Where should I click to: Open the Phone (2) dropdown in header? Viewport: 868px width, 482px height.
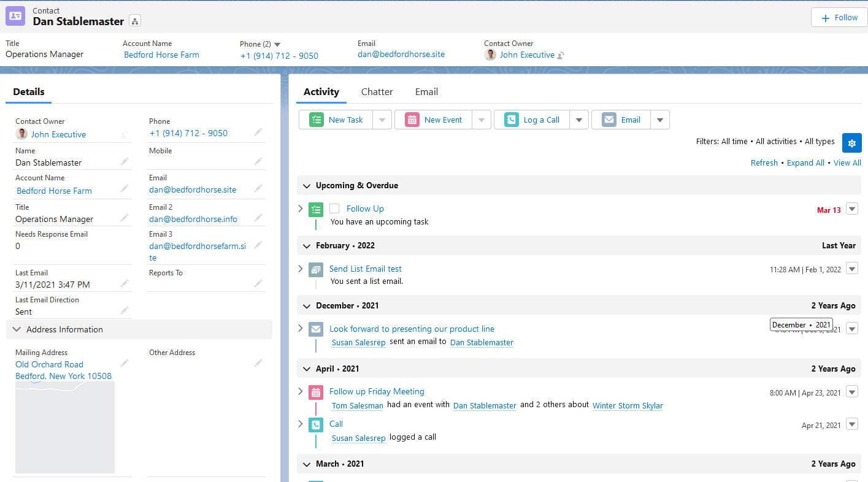tap(277, 44)
